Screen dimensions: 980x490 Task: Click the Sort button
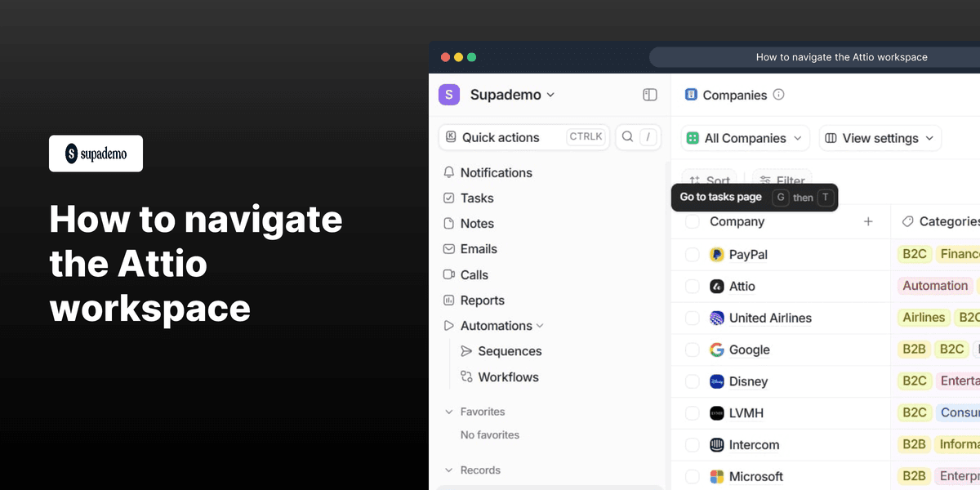(709, 180)
